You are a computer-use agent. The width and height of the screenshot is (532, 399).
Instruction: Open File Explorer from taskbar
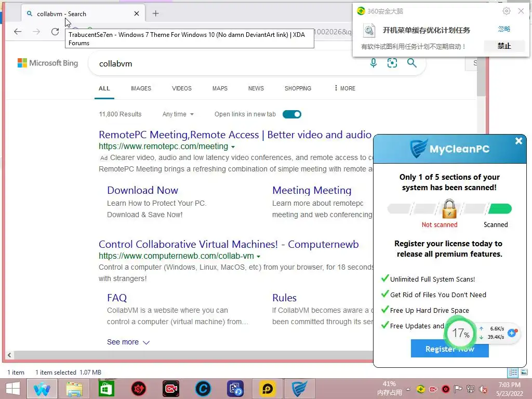(x=74, y=389)
